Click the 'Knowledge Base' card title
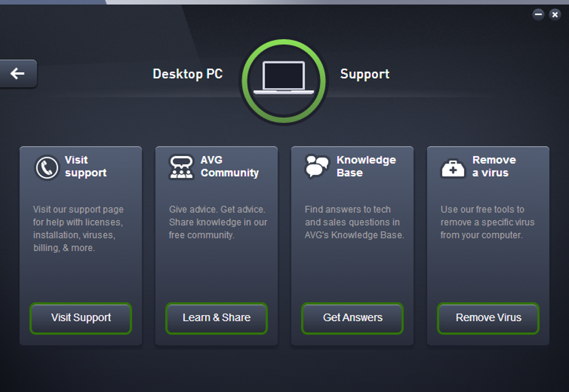Viewport: 569px width, 392px height. 366,166
